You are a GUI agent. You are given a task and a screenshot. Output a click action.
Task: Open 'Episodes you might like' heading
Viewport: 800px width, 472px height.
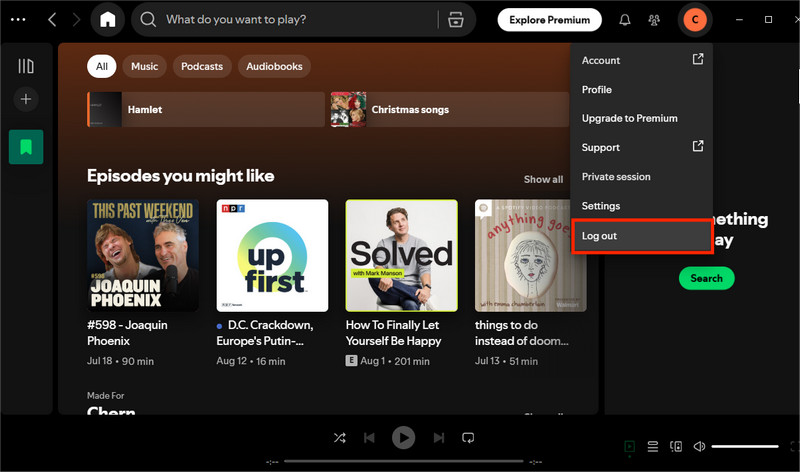point(181,176)
